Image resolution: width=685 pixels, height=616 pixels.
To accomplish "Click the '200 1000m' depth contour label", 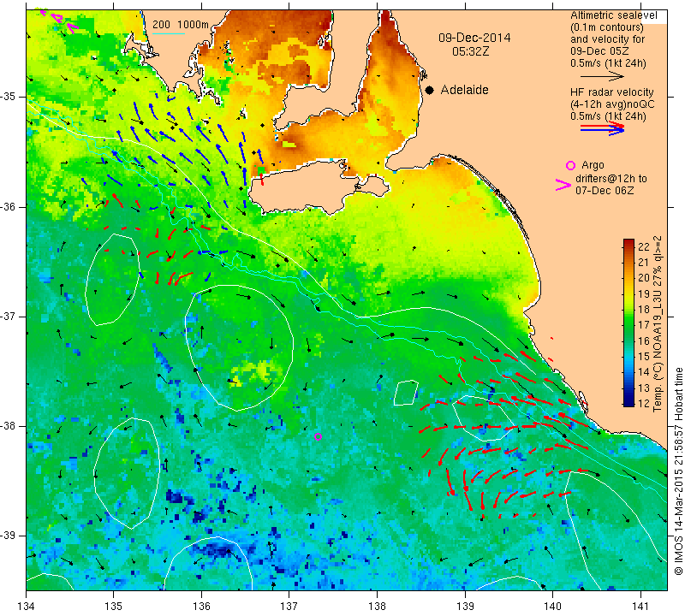I will 181,25.
